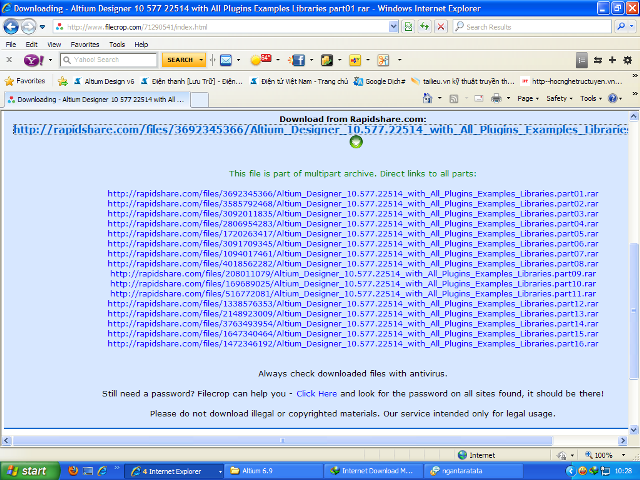Open the Edit menu
This screenshot has height=480, width=640.
pos(31,44)
